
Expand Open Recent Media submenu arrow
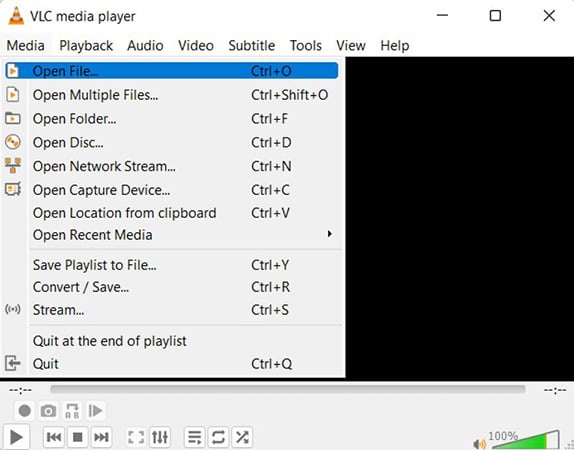click(x=329, y=234)
